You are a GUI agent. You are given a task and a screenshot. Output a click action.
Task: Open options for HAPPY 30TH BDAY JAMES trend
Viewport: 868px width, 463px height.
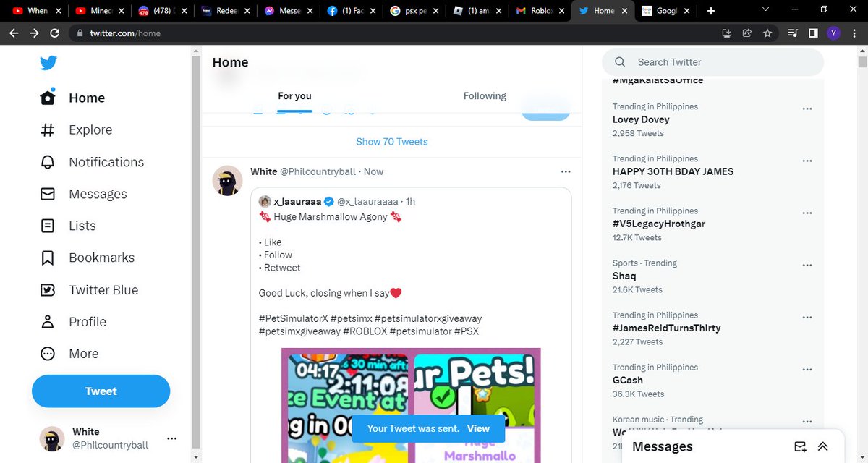(x=807, y=161)
